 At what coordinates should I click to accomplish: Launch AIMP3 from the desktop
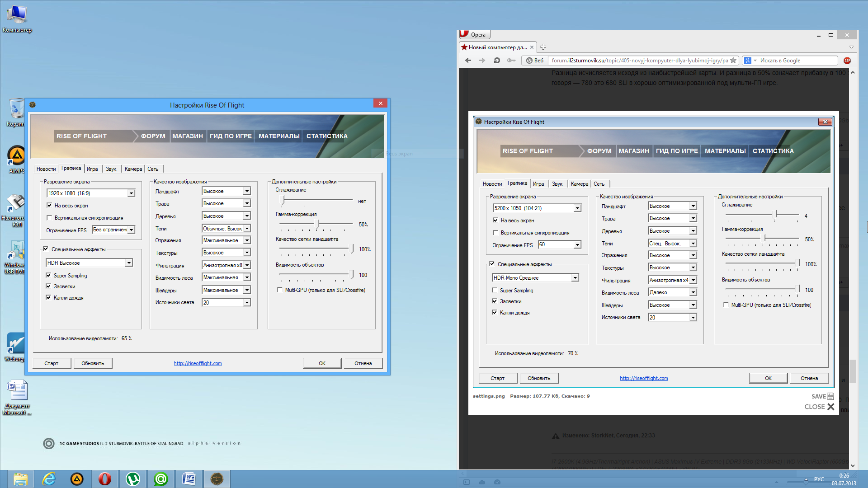pos(16,159)
